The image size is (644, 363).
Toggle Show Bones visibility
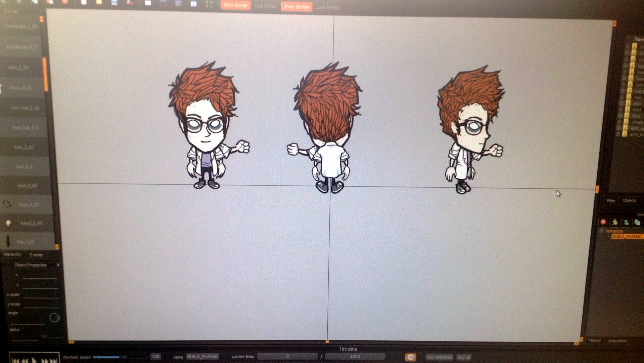click(x=235, y=5)
